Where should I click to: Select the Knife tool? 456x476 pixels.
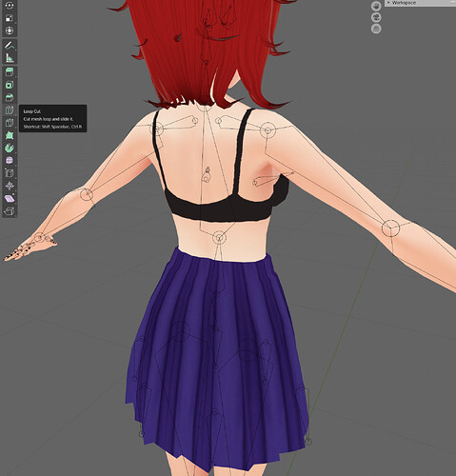(x=10, y=123)
